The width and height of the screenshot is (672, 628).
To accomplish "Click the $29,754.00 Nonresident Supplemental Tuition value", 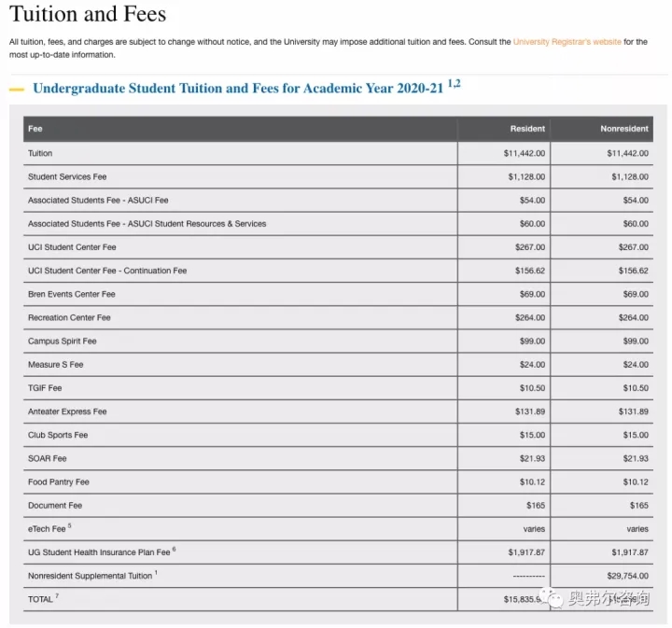I will 627,576.
